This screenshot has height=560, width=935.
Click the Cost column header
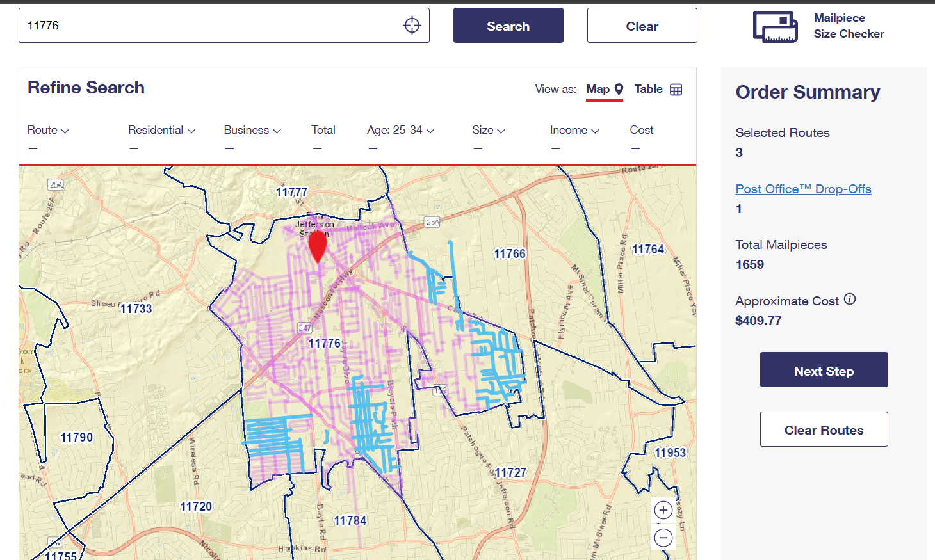click(x=642, y=130)
